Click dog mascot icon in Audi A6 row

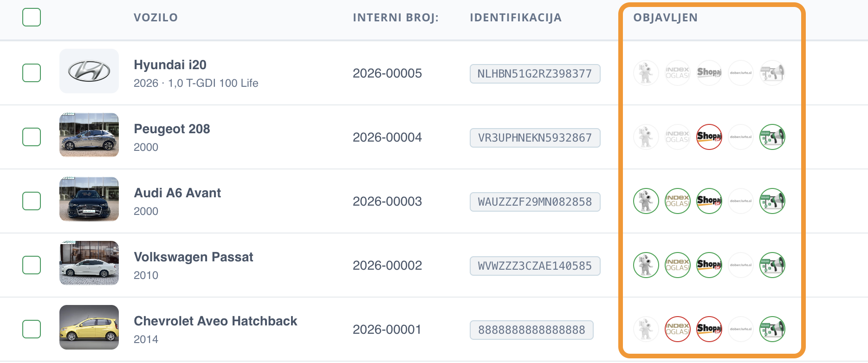(646, 201)
